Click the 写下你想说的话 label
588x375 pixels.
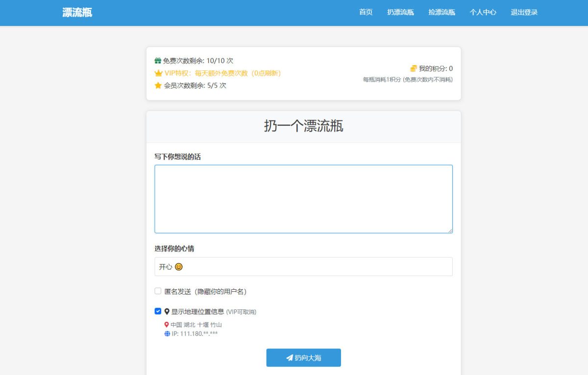click(x=177, y=157)
